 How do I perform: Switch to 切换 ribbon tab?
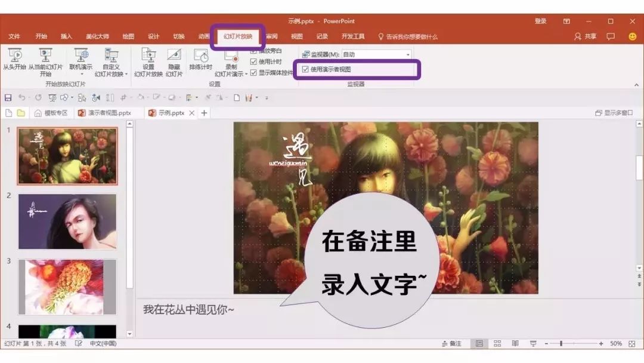coord(179,36)
